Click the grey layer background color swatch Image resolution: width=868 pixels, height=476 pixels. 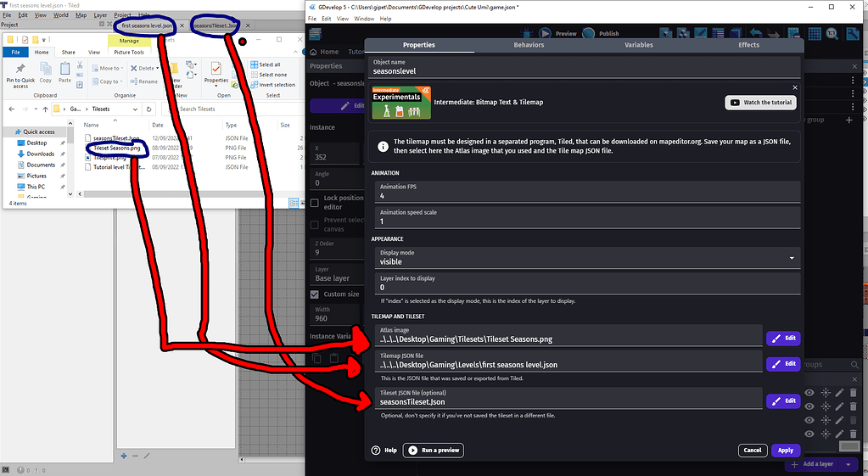pyautogui.click(x=849, y=446)
